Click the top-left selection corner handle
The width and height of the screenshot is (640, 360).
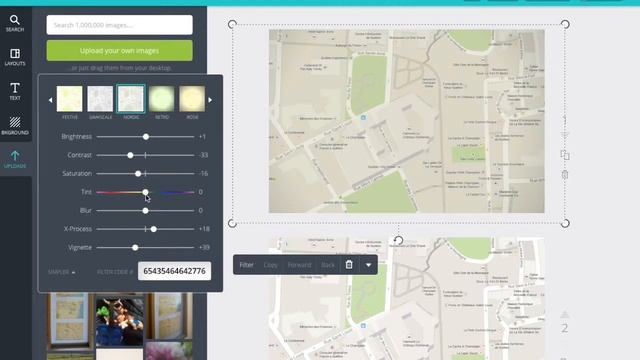232,24
